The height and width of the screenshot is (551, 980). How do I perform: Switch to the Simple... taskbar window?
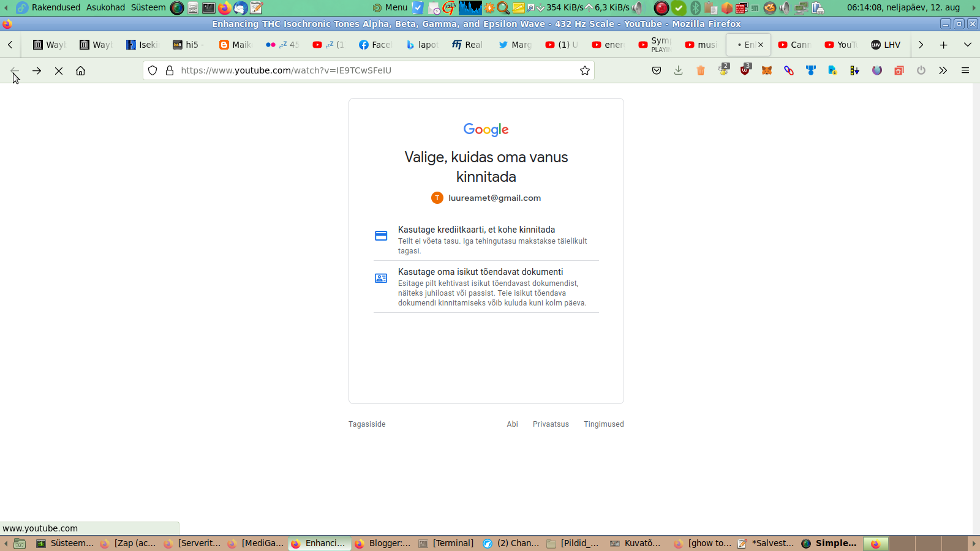[x=829, y=543]
